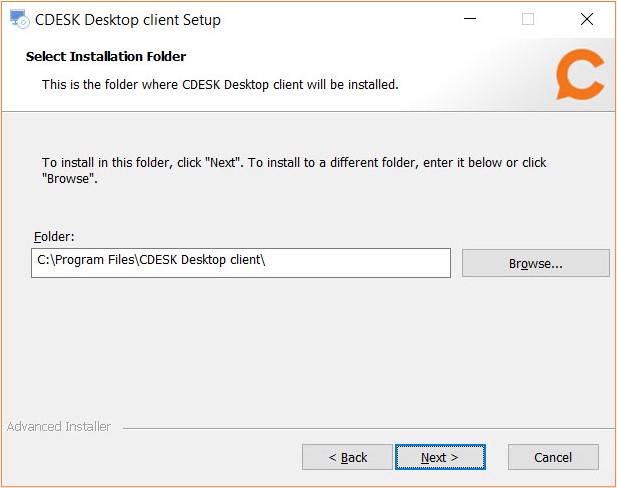The height and width of the screenshot is (488, 617).
Task: Open the Browse... folder dialog
Action: pyautogui.click(x=536, y=263)
